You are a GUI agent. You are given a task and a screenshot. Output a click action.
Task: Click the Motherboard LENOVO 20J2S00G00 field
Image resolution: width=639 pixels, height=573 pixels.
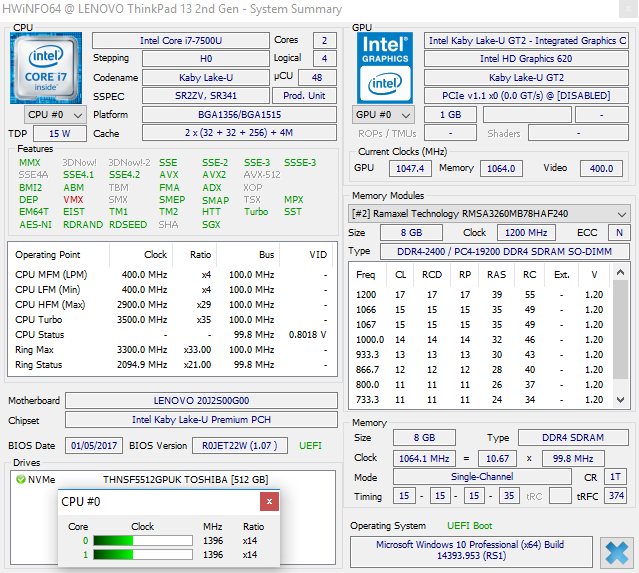point(201,401)
